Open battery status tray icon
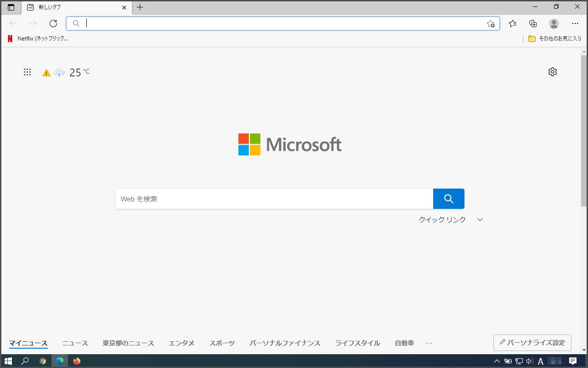The width and height of the screenshot is (588, 368). pos(508,361)
